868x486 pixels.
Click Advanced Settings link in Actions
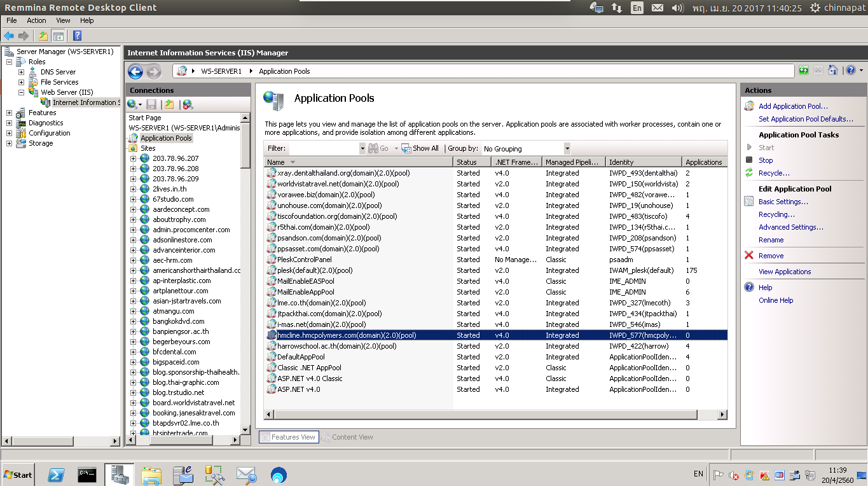click(790, 227)
